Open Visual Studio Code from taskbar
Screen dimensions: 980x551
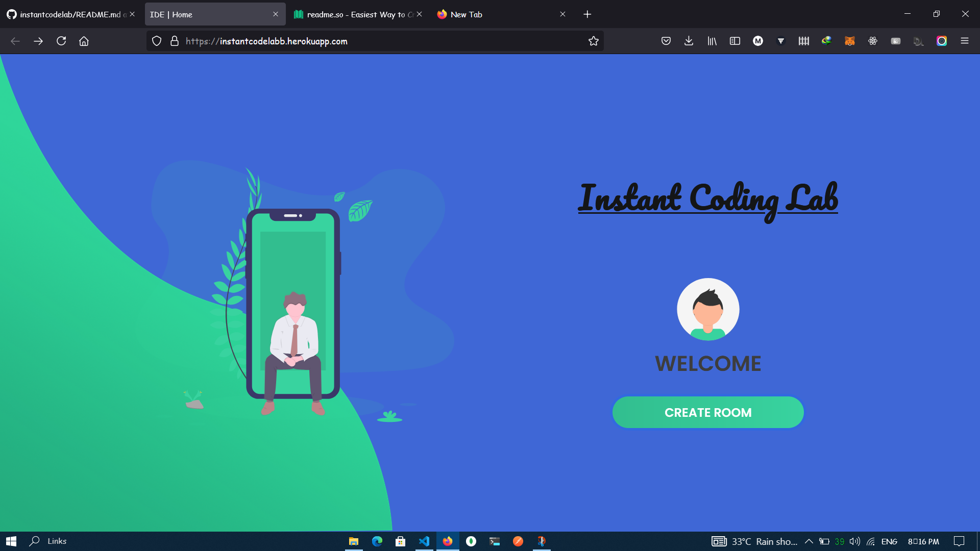(424, 541)
